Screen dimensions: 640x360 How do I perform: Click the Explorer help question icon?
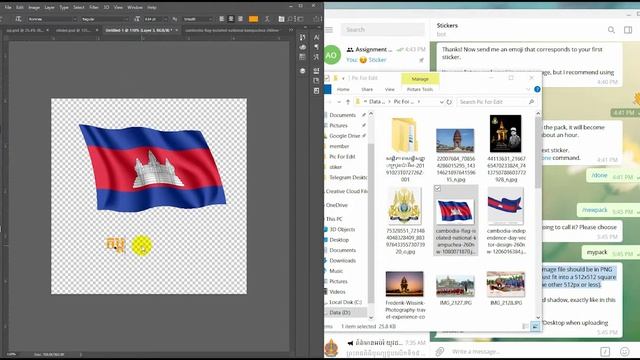point(537,89)
